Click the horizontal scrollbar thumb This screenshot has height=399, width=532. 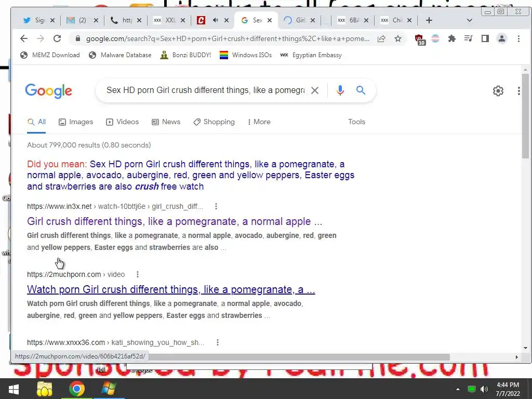click(x=299, y=357)
